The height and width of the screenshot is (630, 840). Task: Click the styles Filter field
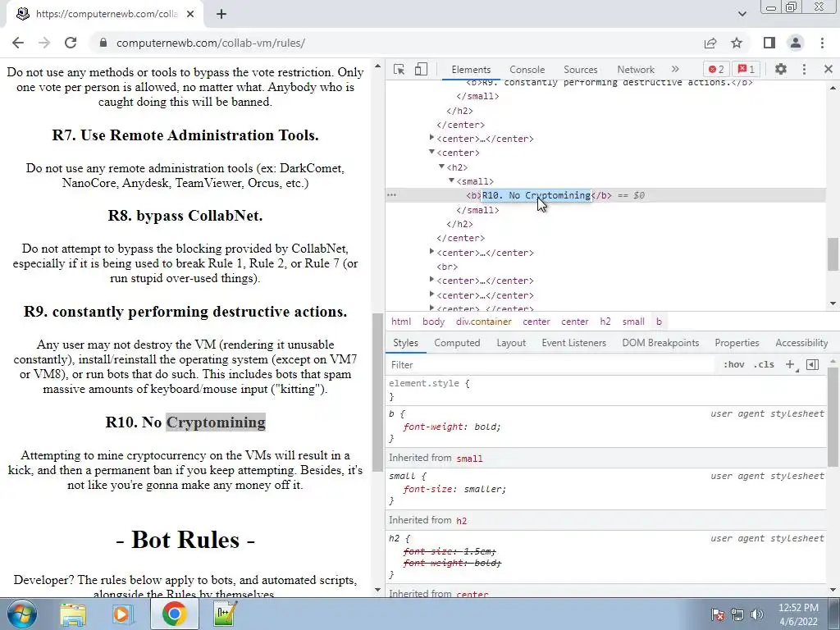tap(552, 365)
